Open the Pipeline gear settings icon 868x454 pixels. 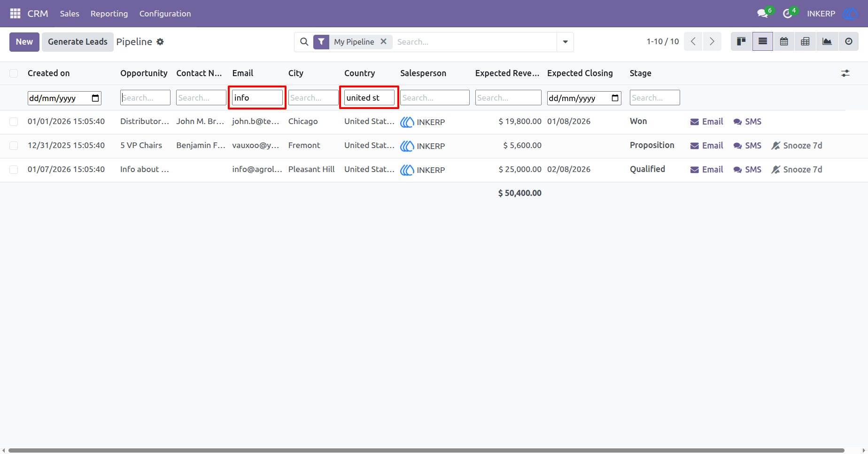click(160, 42)
